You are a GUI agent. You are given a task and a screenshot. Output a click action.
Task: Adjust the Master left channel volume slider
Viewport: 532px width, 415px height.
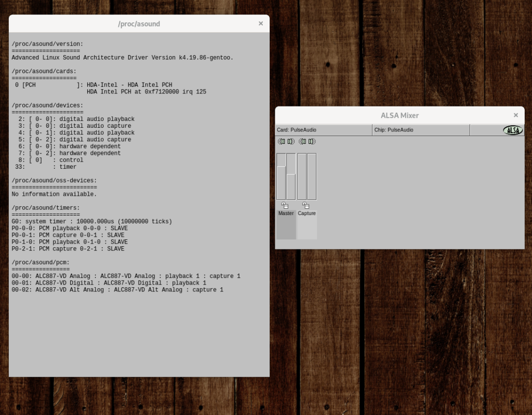click(281, 177)
